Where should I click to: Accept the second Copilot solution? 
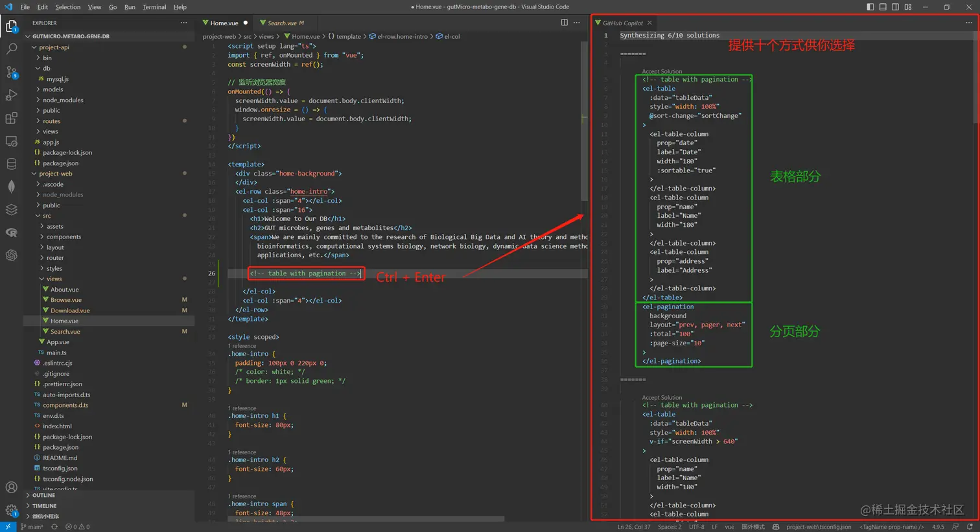coord(662,397)
